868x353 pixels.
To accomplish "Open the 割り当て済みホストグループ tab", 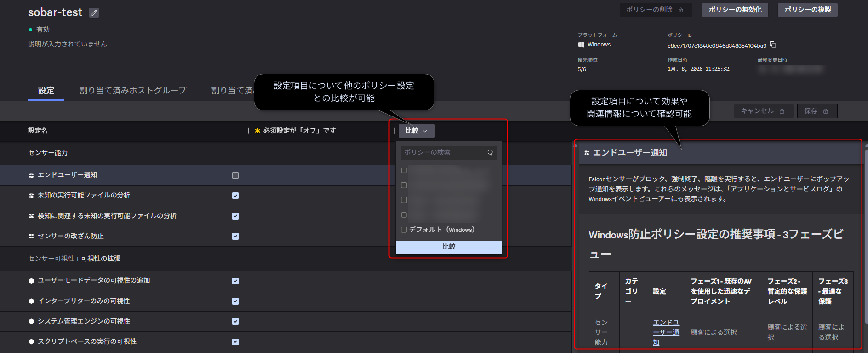I will [x=133, y=90].
